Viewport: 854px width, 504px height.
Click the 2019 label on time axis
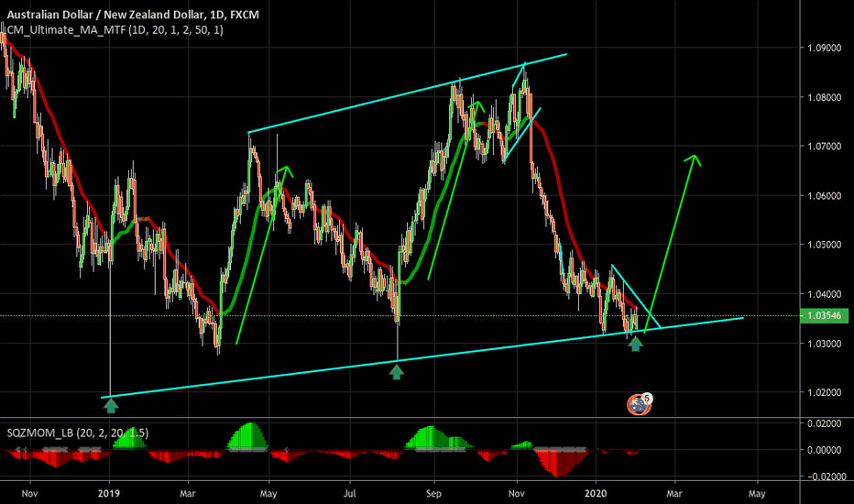coord(109,494)
